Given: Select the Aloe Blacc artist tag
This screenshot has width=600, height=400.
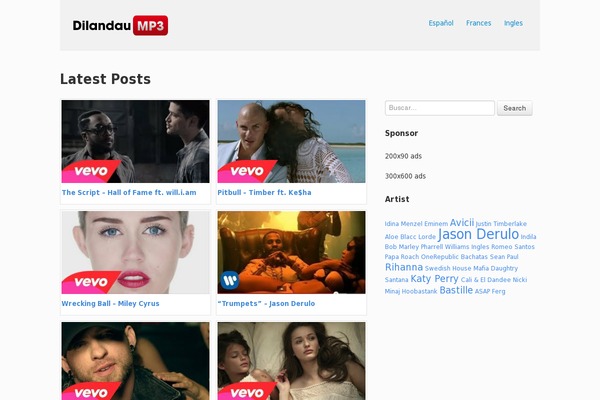Looking at the screenshot, I should (400, 237).
